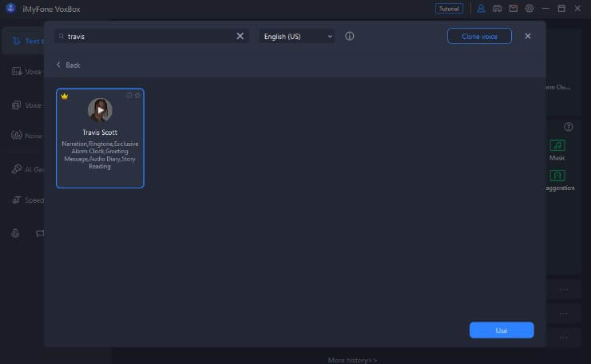Select Text to Speech sidebar tab

(24, 41)
